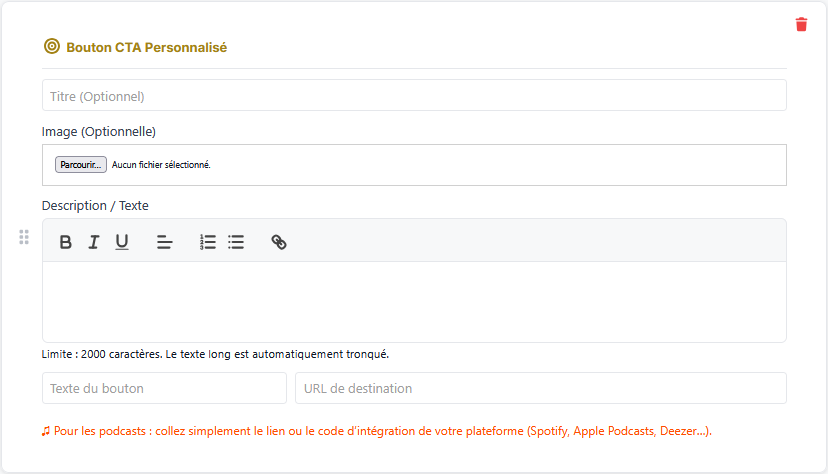Click the drag handle beside the description editor
The height and width of the screenshot is (474, 828).
tap(24, 237)
